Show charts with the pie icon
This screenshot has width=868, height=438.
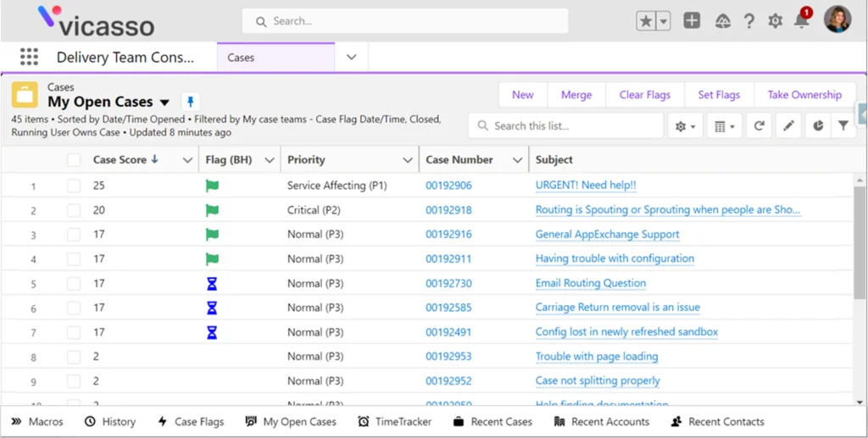(818, 126)
